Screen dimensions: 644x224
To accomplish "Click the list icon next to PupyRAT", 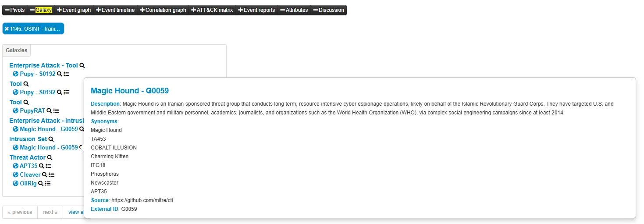I will pos(56,111).
